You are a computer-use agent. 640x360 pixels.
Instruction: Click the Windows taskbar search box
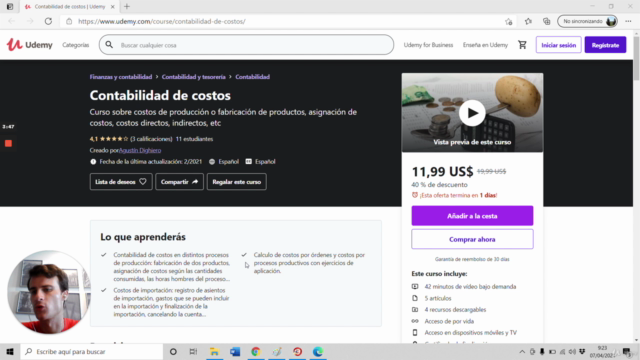pos(92,351)
